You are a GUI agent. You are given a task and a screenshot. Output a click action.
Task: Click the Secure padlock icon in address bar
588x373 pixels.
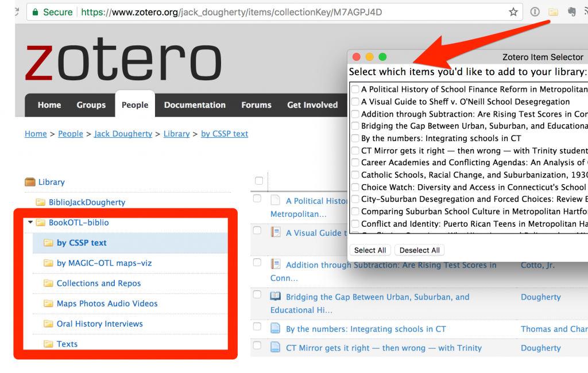(x=35, y=12)
